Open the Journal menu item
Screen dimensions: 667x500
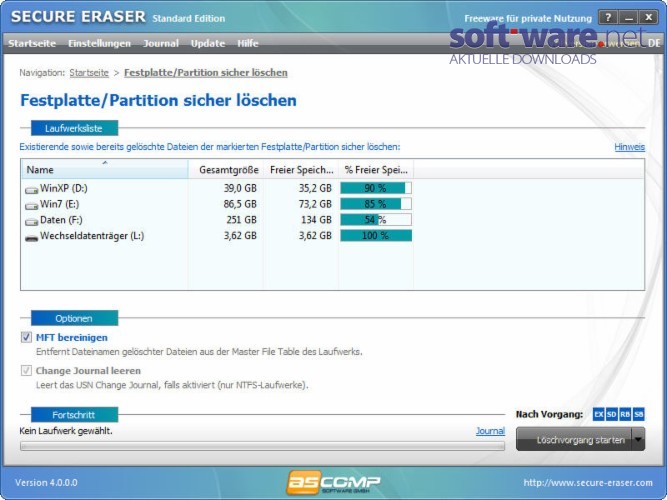161,43
